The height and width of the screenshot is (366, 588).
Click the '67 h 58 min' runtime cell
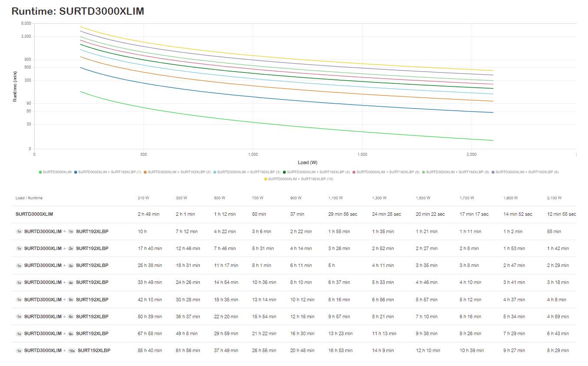click(150, 333)
